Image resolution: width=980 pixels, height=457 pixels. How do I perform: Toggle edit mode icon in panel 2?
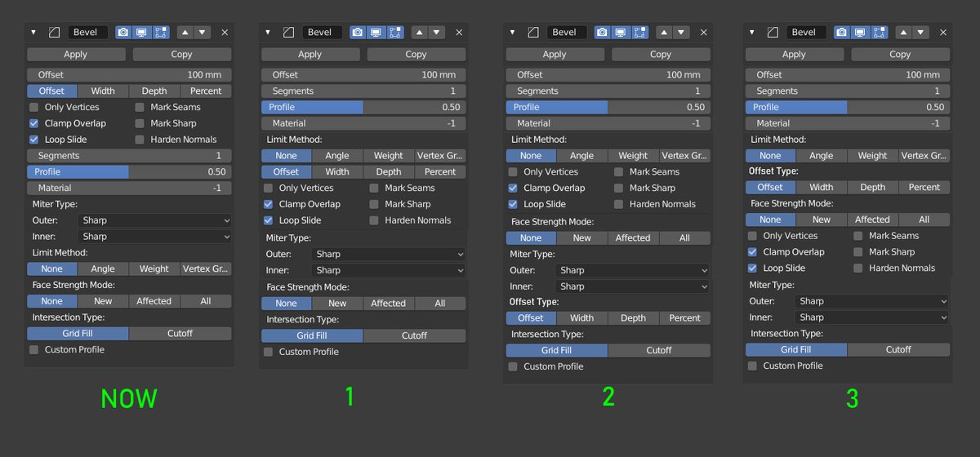click(639, 33)
